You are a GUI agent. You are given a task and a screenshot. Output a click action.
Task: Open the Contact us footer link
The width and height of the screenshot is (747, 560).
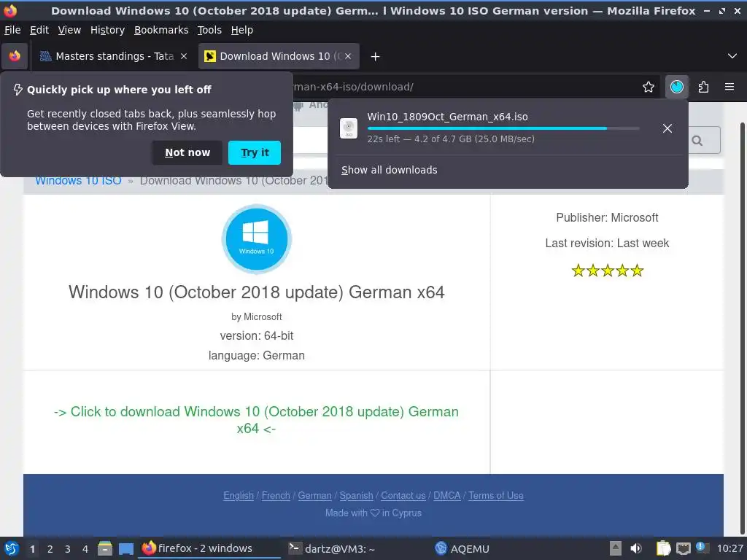(x=403, y=496)
